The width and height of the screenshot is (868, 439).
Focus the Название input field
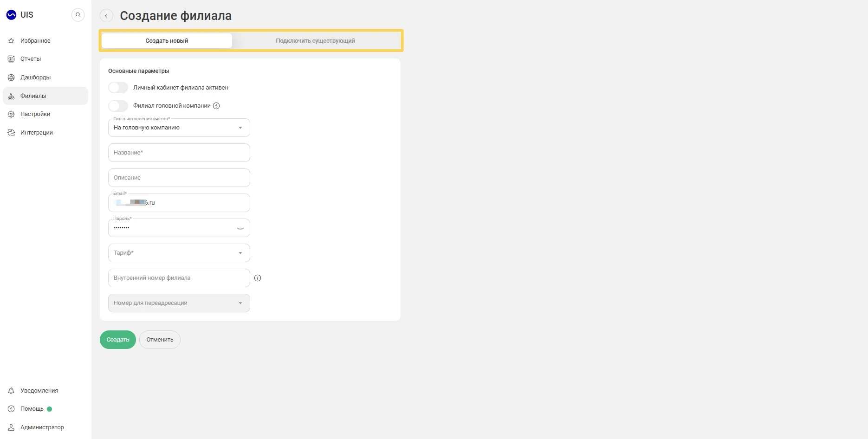pyautogui.click(x=179, y=153)
